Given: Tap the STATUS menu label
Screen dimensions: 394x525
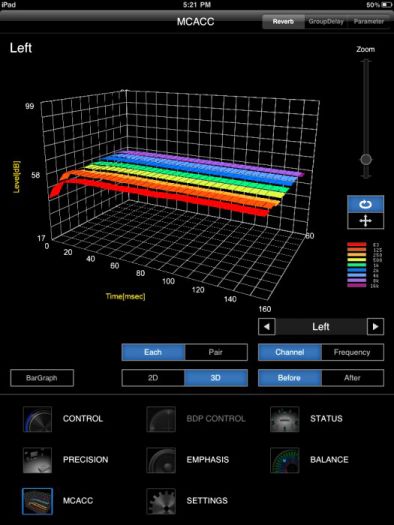Looking at the screenshot, I should (326, 419).
